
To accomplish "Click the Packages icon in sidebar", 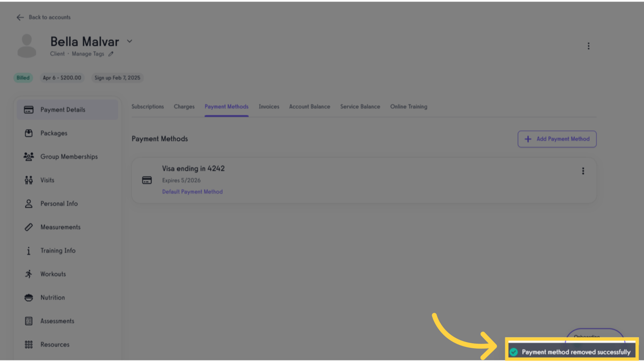I will pos(28,133).
